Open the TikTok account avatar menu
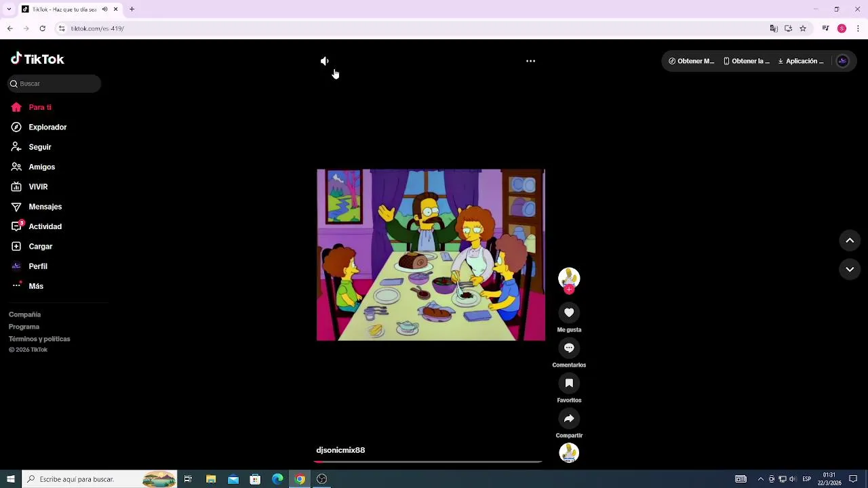This screenshot has height=488, width=868. tap(843, 61)
